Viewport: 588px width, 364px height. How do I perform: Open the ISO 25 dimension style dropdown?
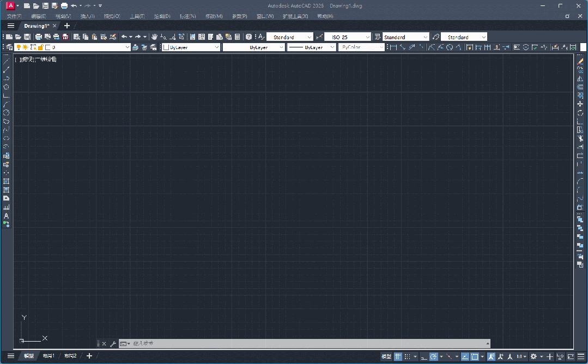click(x=348, y=37)
